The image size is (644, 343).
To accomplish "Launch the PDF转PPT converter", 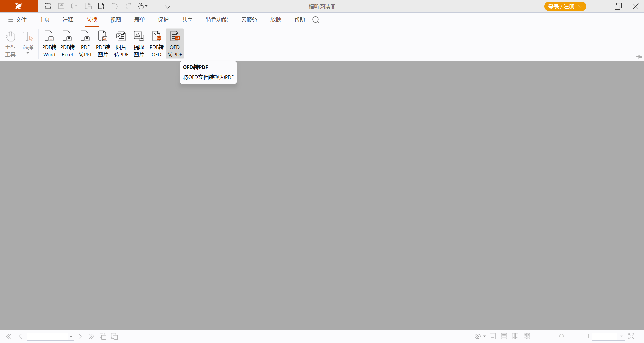I will (85, 44).
